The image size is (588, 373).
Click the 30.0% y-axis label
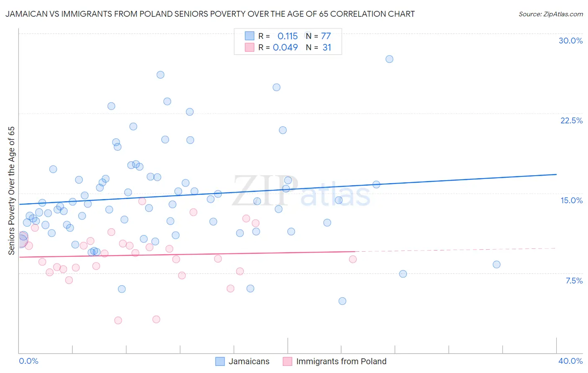(570, 41)
